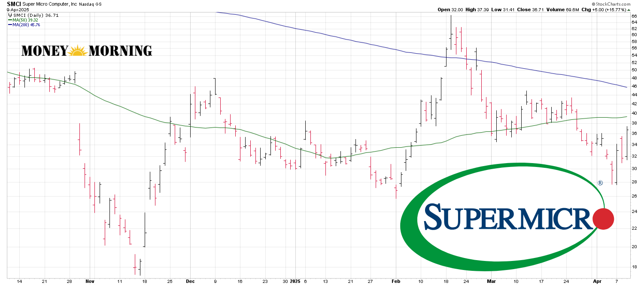Viewport: 644px width, 285px height.
Task: Click the sun icon in Money Morning logo
Action: [x=78, y=51]
